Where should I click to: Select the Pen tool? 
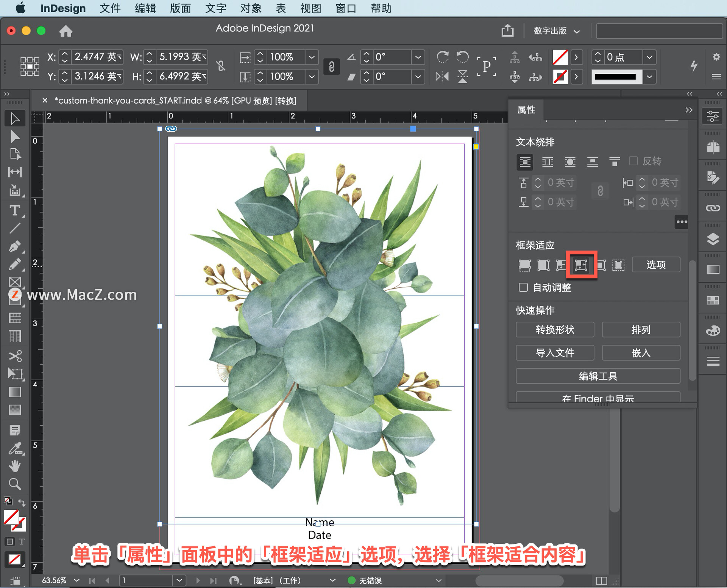pyautogui.click(x=15, y=246)
